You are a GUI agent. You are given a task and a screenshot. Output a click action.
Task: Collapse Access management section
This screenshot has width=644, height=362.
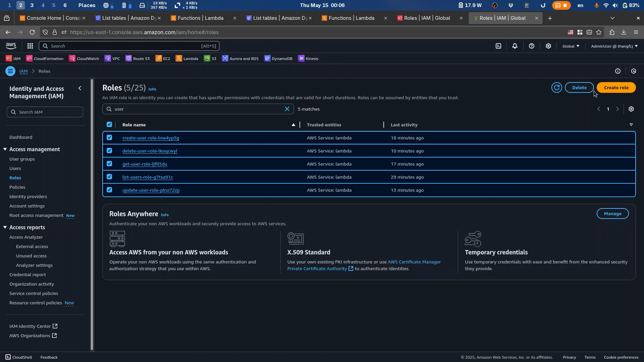[5, 149]
